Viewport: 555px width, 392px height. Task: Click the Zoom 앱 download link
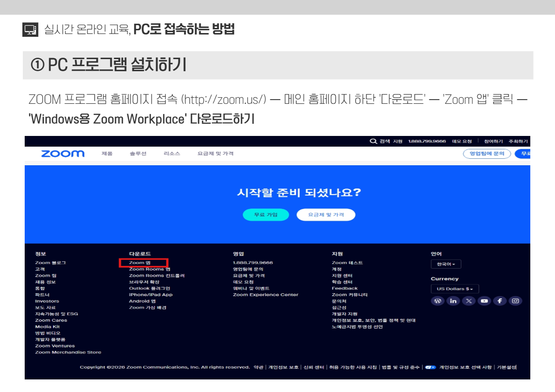point(140,263)
